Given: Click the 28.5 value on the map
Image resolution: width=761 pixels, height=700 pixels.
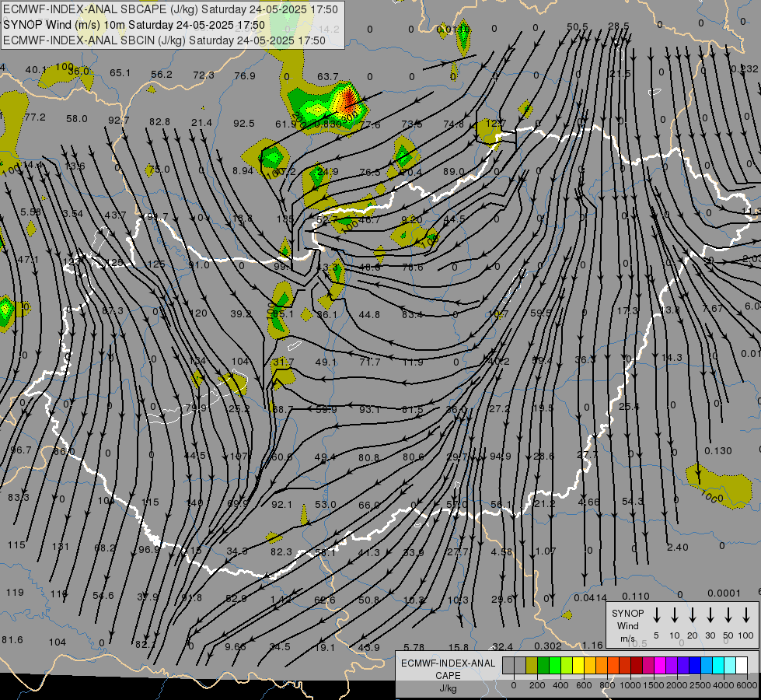Looking at the screenshot, I should point(619,26).
